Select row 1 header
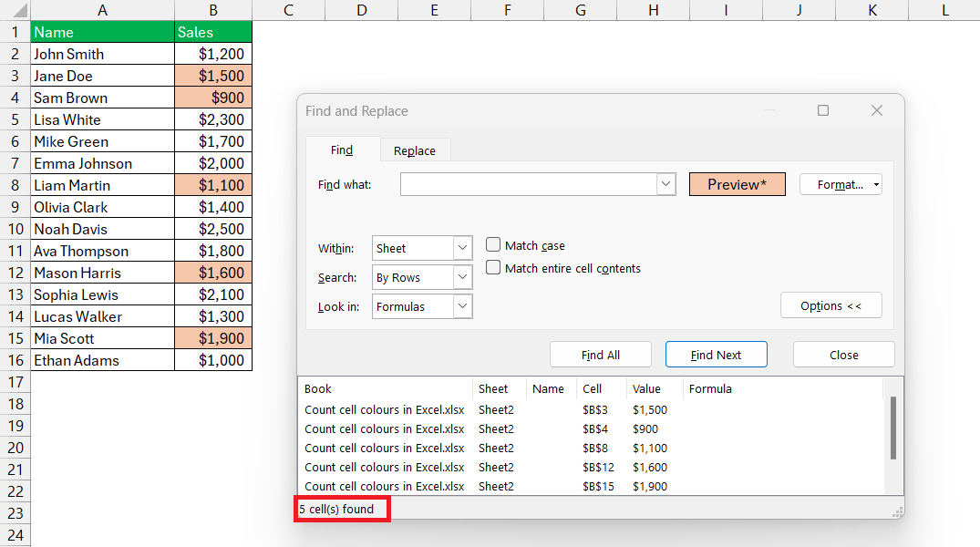This screenshot has height=547, width=980. point(15,32)
